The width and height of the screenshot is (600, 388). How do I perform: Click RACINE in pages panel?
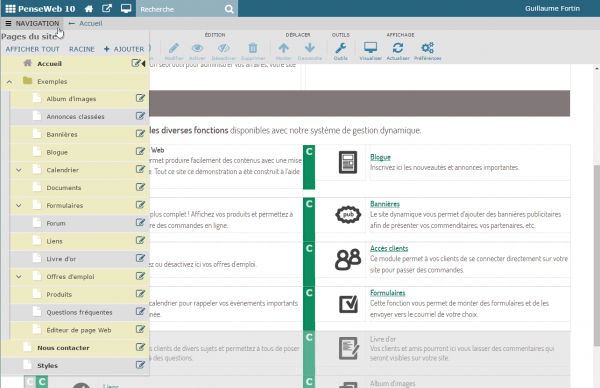click(82, 49)
